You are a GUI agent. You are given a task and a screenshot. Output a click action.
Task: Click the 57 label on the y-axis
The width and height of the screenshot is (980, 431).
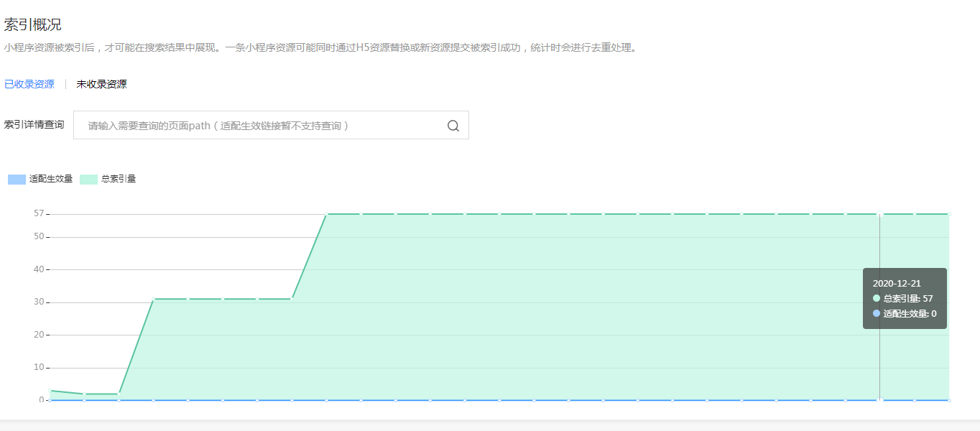point(39,213)
